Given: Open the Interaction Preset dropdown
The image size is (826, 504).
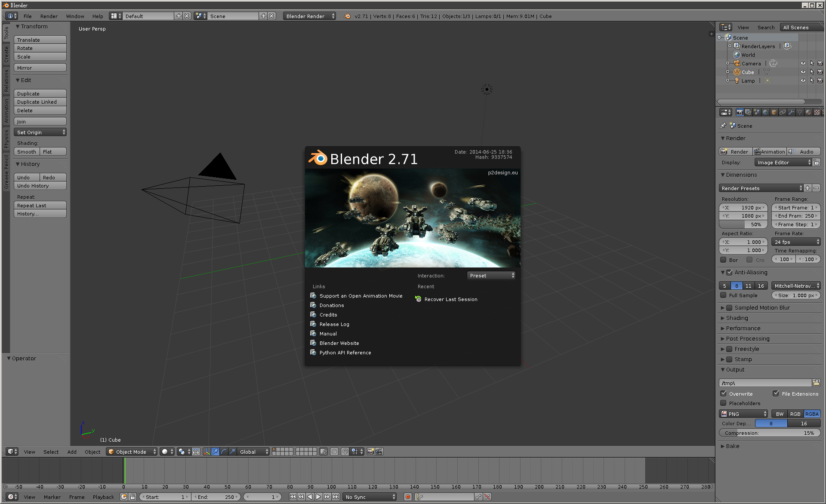Looking at the screenshot, I should pyautogui.click(x=491, y=276).
